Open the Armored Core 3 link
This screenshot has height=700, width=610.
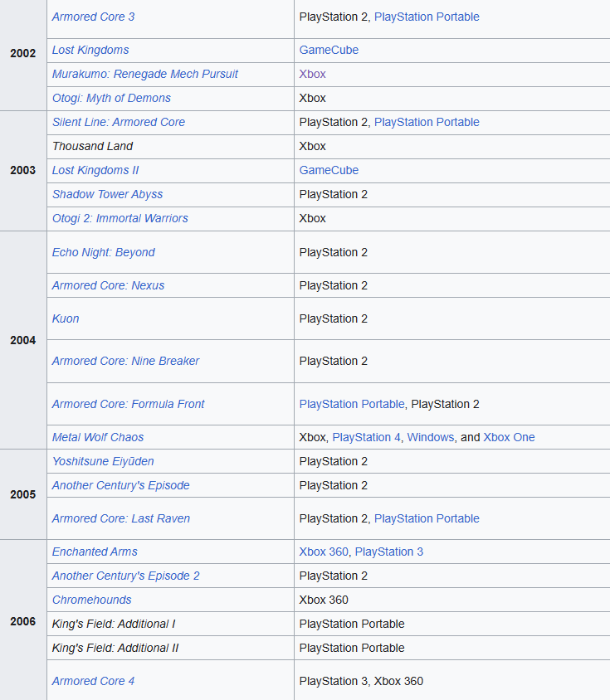pos(93,17)
